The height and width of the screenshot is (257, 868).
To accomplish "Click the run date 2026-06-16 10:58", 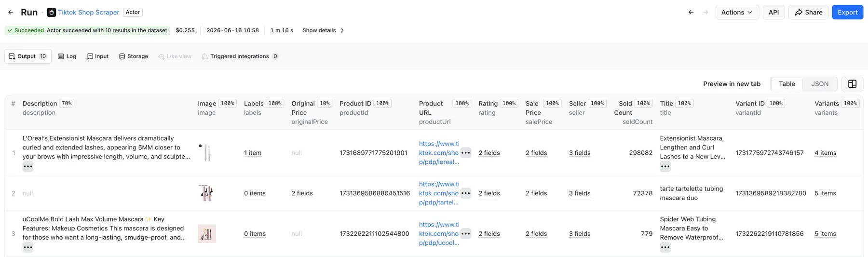I will click(x=232, y=30).
